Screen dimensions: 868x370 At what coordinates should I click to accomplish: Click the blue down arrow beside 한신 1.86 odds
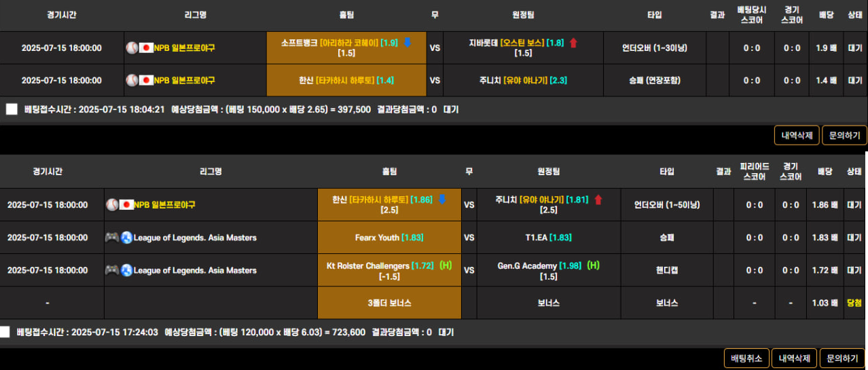441,200
